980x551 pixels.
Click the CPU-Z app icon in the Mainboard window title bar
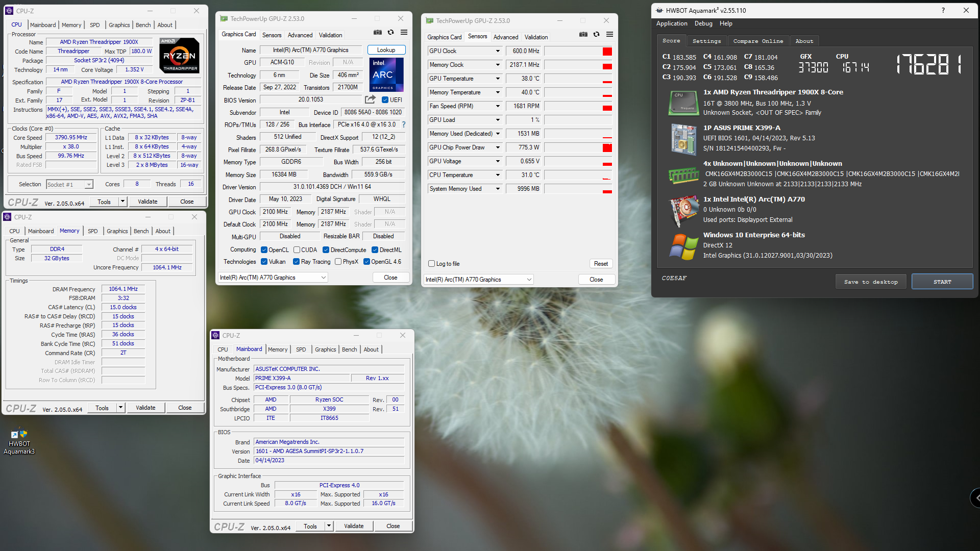point(215,335)
